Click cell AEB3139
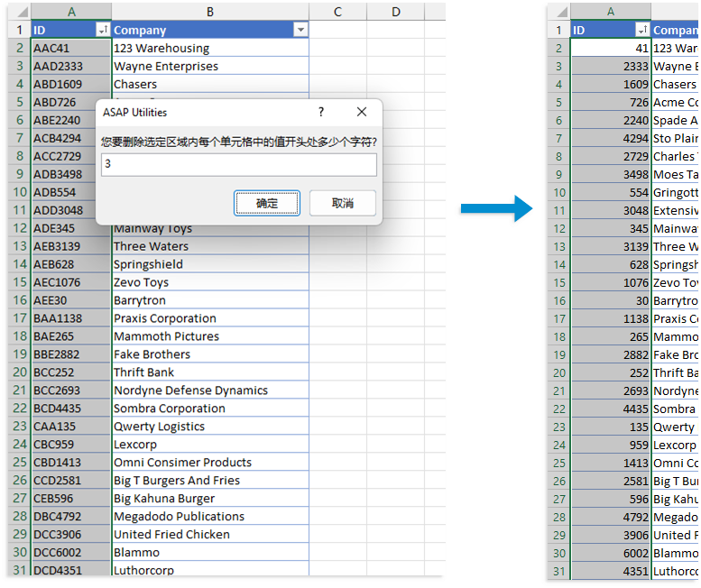701x588 pixels. [x=71, y=246]
